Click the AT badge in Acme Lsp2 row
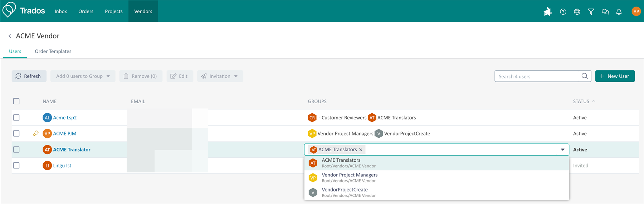Viewport: 644px width, 204px height. point(372,118)
